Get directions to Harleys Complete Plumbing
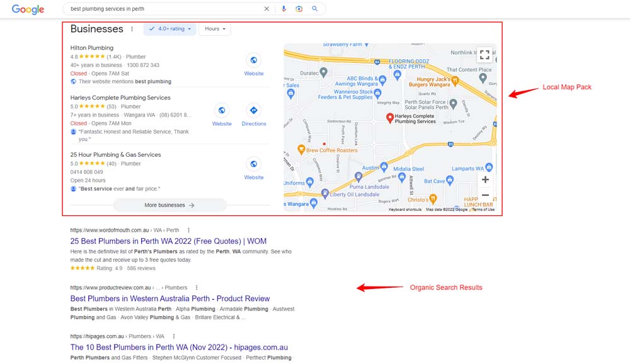The width and height of the screenshot is (630, 364). pos(253,110)
